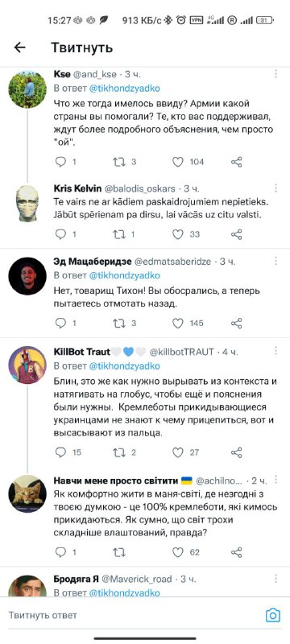Retweet Kris Kelvin's Latvian reply
This screenshot has width=290, height=644.
pos(119,234)
